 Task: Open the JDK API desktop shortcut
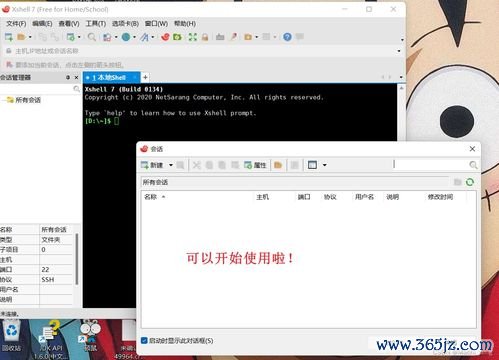[x=51, y=340]
